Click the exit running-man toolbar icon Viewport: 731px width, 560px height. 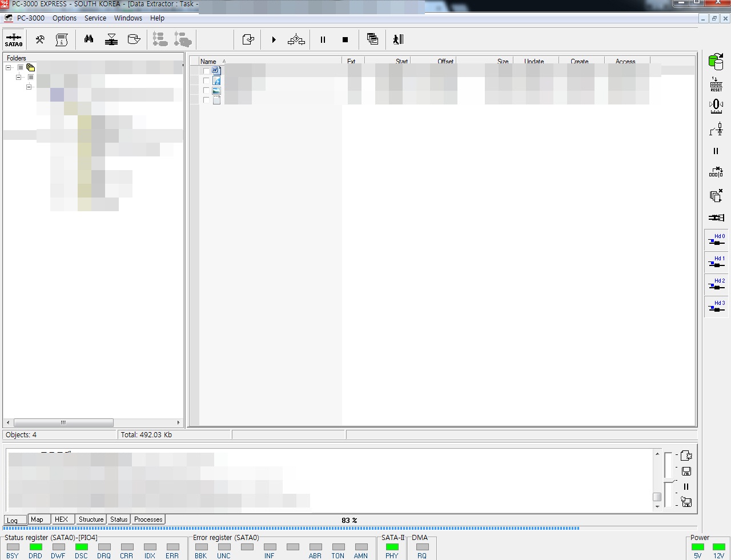(398, 39)
